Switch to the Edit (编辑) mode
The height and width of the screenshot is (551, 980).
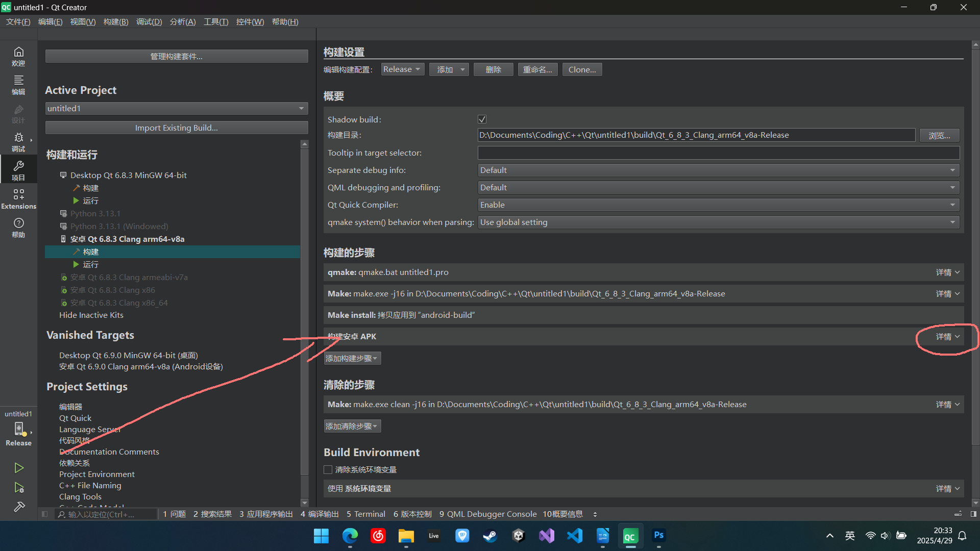tap(18, 85)
